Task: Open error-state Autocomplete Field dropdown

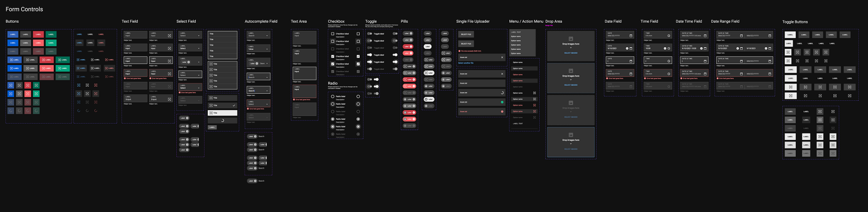Action: pos(267,104)
